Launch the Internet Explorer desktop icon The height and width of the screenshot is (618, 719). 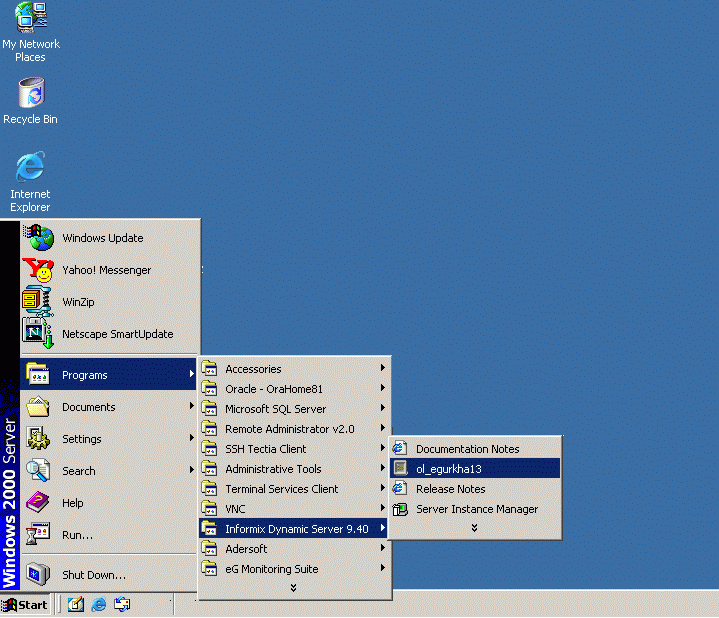(x=30, y=182)
